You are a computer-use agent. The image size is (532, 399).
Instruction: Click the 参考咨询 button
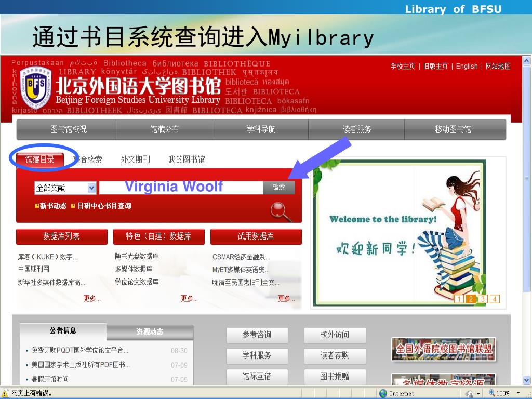257,335
